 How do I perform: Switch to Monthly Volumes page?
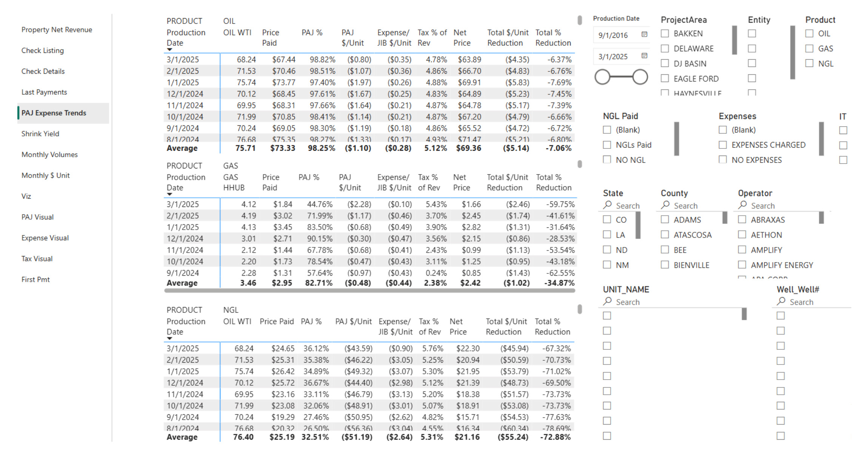pos(49,154)
